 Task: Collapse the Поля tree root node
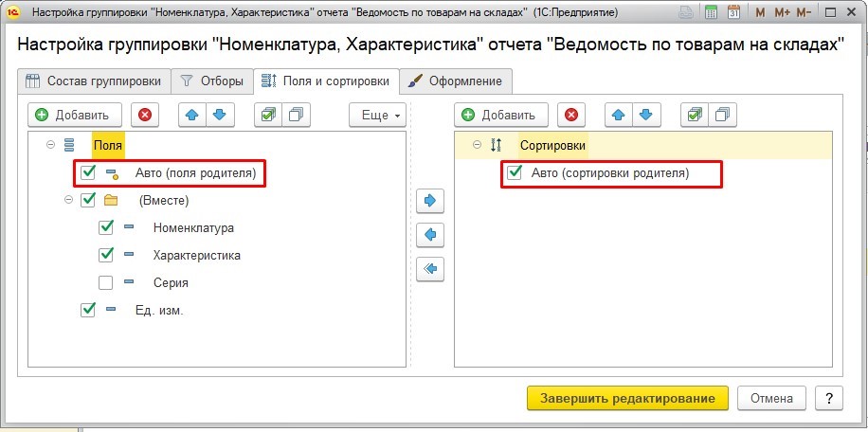[49, 146]
